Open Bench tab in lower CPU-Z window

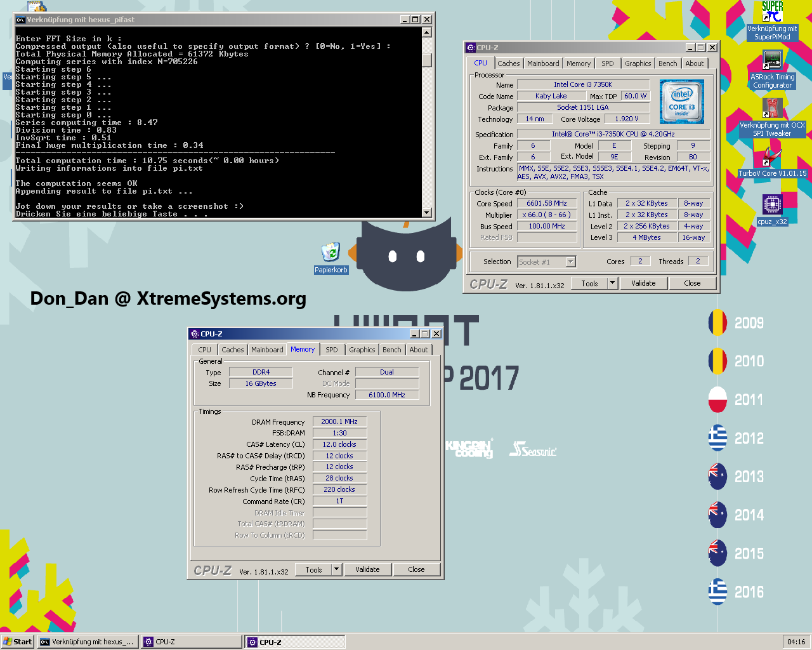point(391,350)
